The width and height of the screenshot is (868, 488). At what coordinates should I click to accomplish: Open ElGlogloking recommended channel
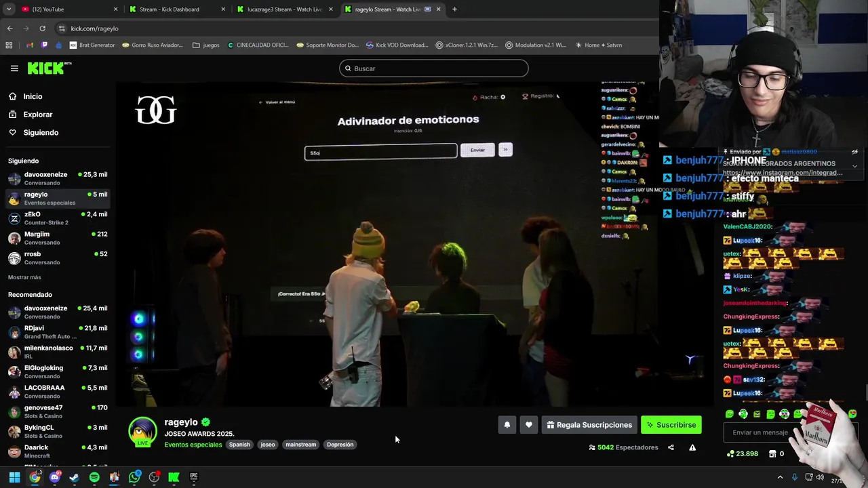pos(58,371)
